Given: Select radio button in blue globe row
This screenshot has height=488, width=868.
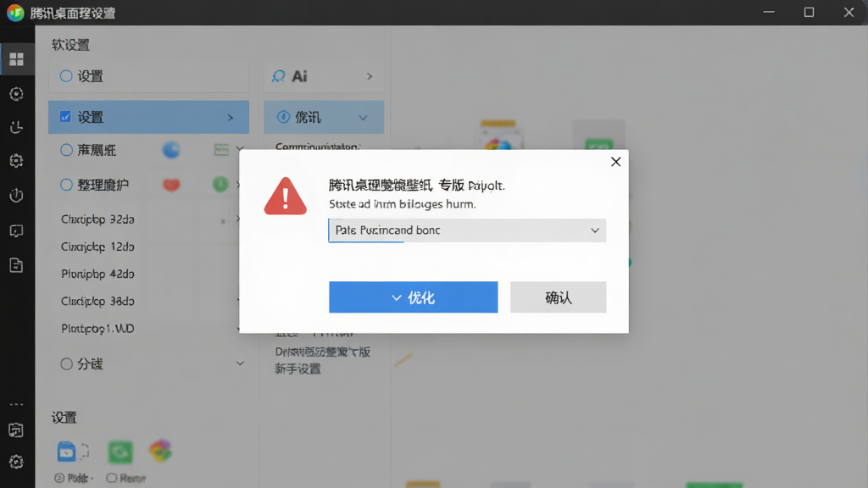Looking at the screenshot, I should tap(66, 150).
